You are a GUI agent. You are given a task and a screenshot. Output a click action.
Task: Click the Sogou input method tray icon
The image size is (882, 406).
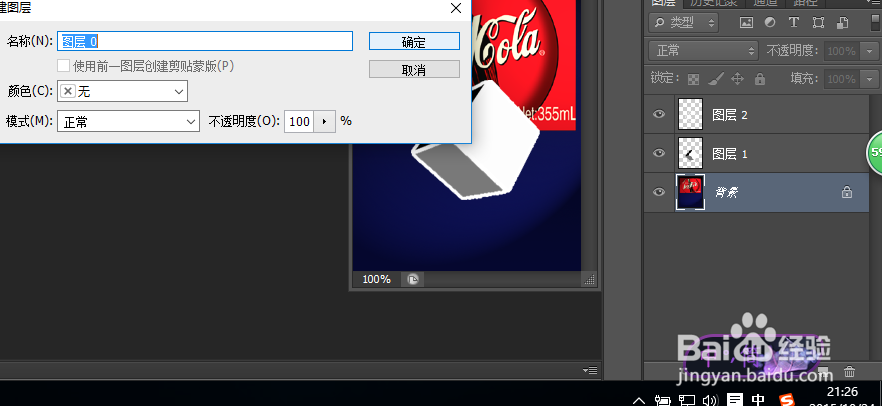786,400
